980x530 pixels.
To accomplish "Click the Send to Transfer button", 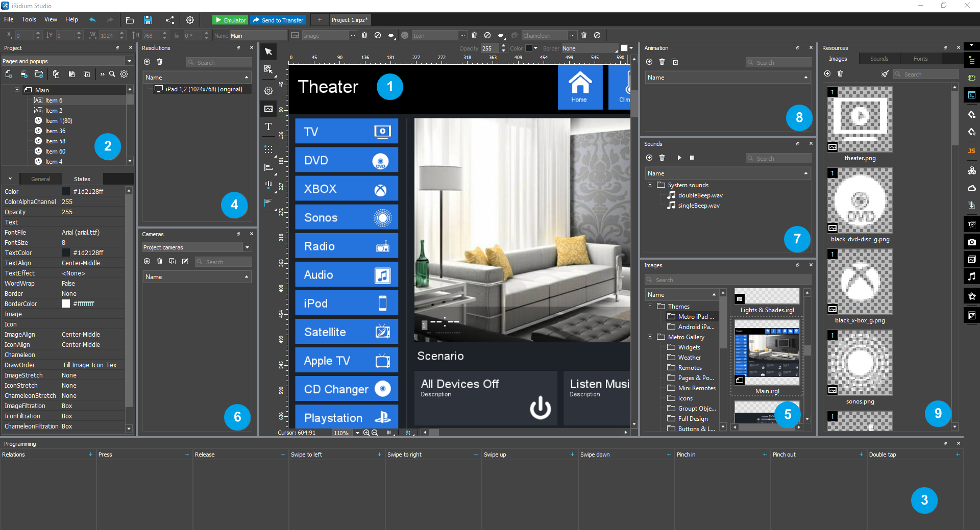I will pos(278,20).
